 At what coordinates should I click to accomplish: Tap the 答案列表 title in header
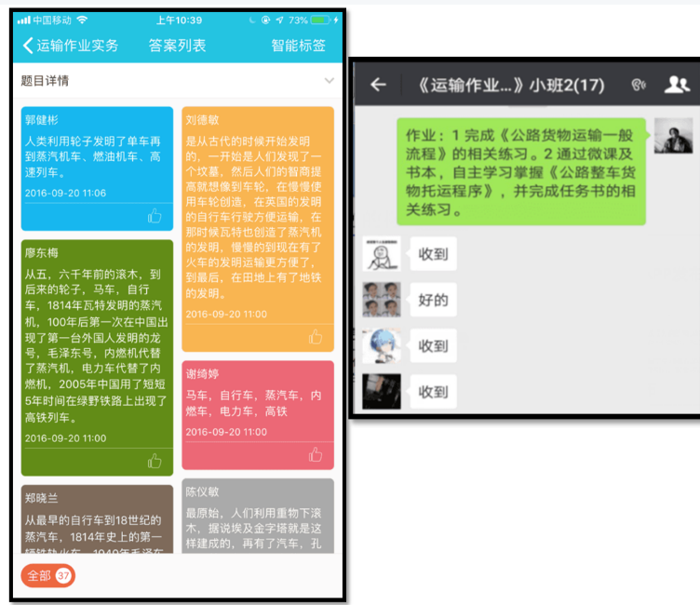177,46
